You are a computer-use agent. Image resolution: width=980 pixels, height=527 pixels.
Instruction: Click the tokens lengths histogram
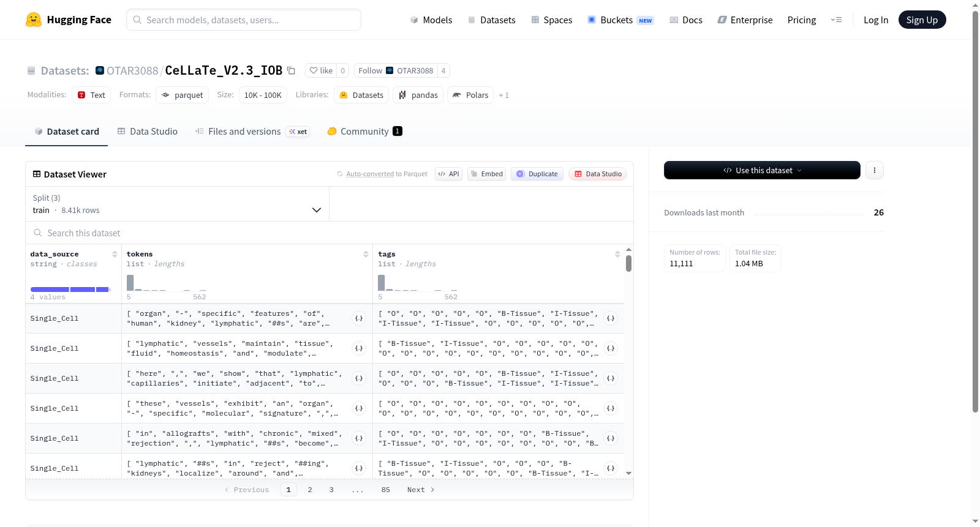[x=167, y=283]
